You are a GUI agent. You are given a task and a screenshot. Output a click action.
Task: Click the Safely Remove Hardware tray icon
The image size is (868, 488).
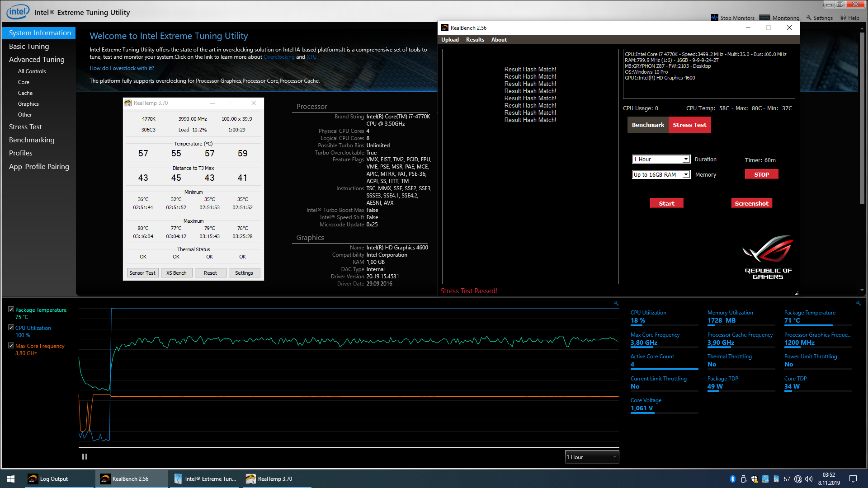(x=744, y=479)
